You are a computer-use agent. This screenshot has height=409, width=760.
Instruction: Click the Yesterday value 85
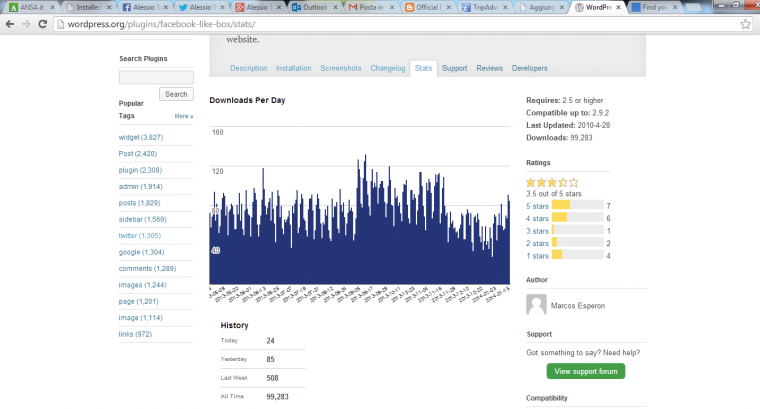[270, 359]
